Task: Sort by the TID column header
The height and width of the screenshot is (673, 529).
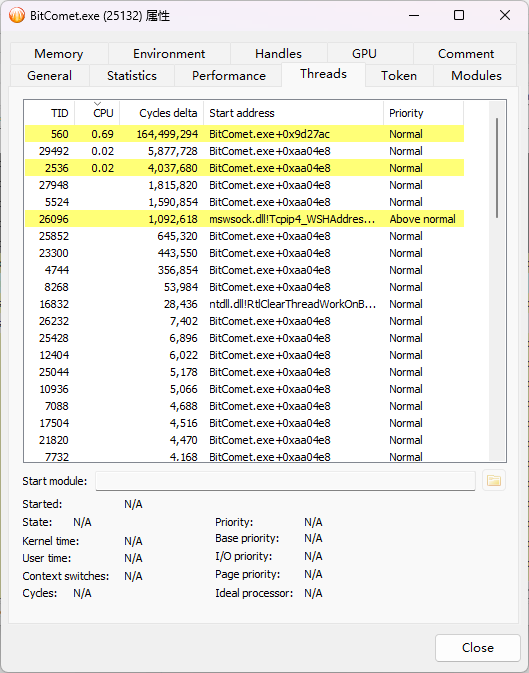Action: click(x=49, y=113)
